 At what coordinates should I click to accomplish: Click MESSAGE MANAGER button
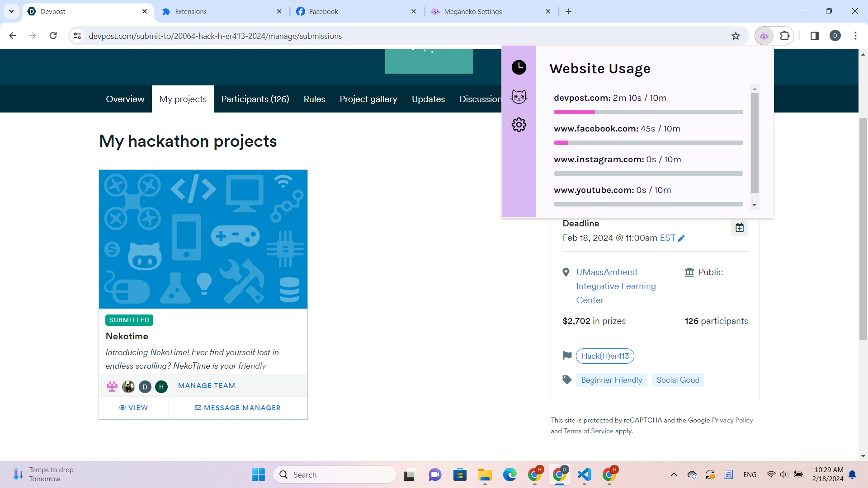238,408
